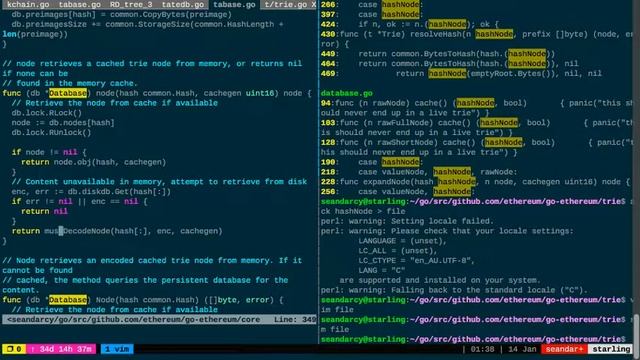Select the t/trie.go vim tab

pyautogui.click(x=285, y=4)
